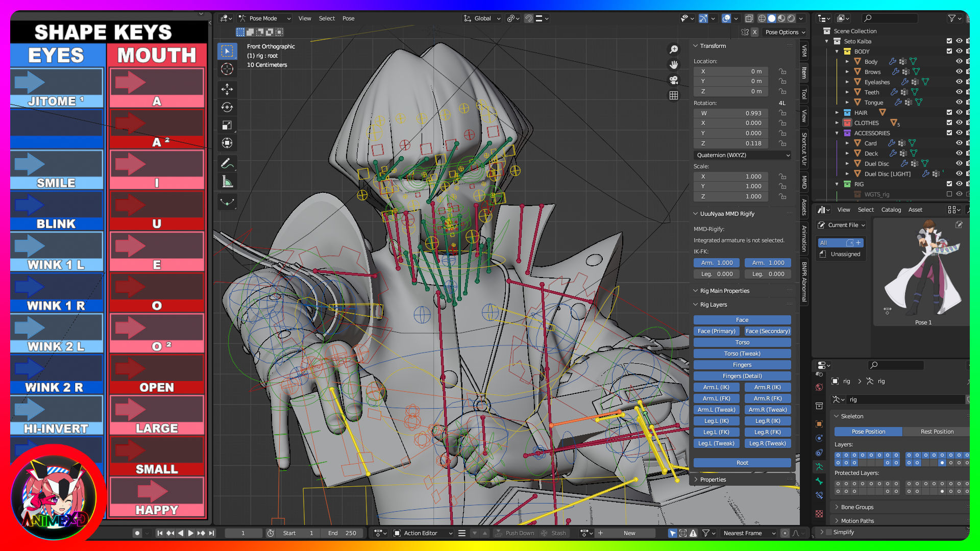Switch to the MMD sidebar tab

(x=804, y=182)
